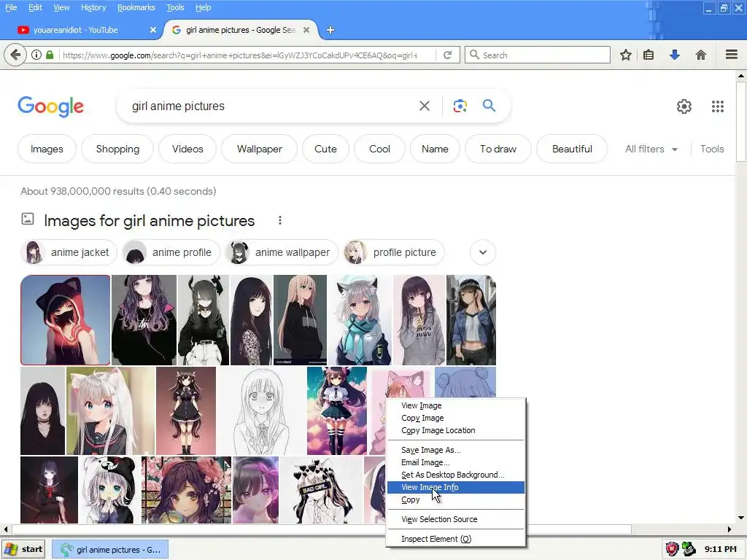This screenshot has width=747, height=560.
Task: Filter results by Images chip
Action: (47, 149)
